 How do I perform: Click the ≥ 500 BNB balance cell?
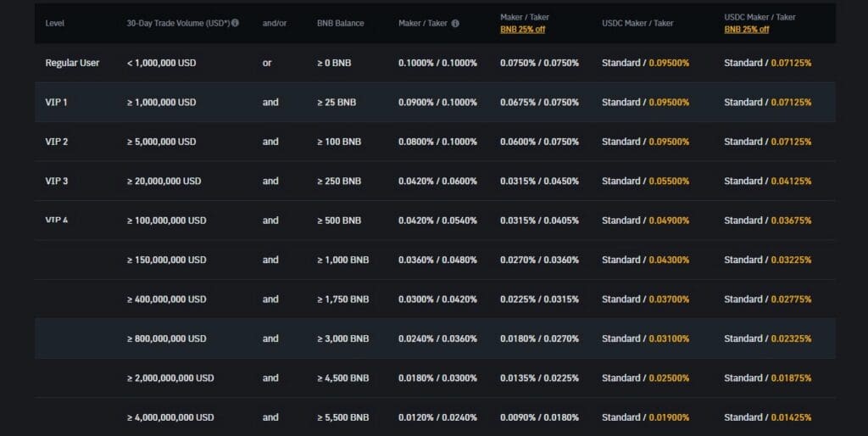(x=339, y=221)
